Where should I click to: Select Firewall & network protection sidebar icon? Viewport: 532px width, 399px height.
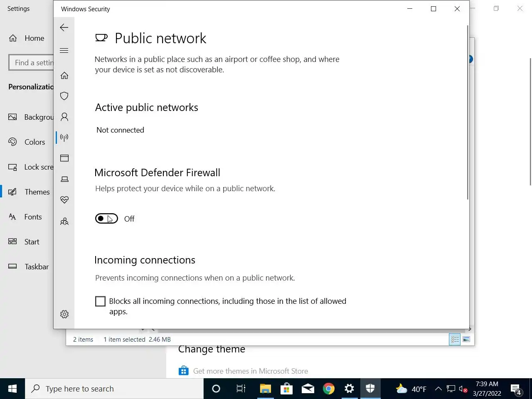(64, 137)
